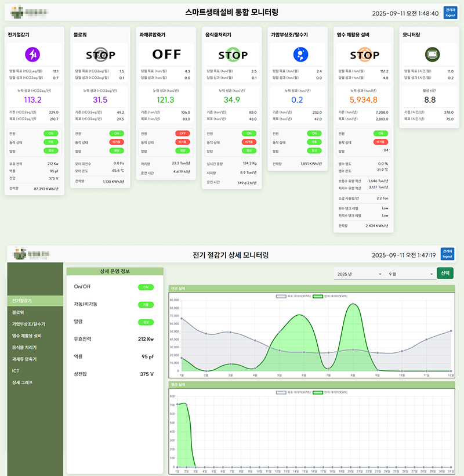Select 블로워 in the left sidebar menu

[18, 312]
